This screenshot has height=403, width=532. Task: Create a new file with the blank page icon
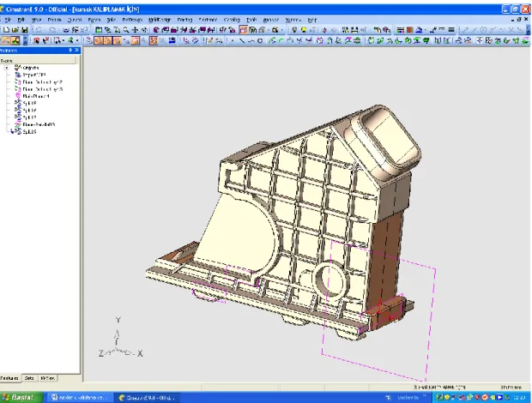click(x=6, y=30)
